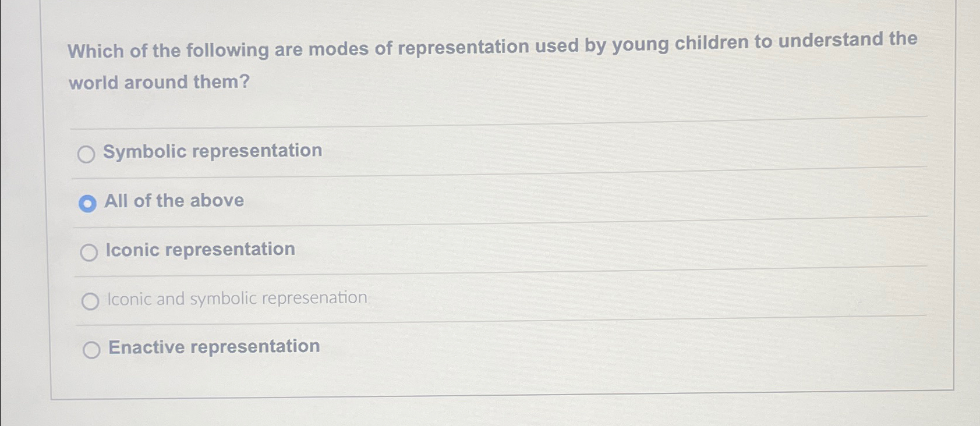This screenshot has width=980, height=426.
Task: Click the first answer row area
Action: click(x=408, y=153)
